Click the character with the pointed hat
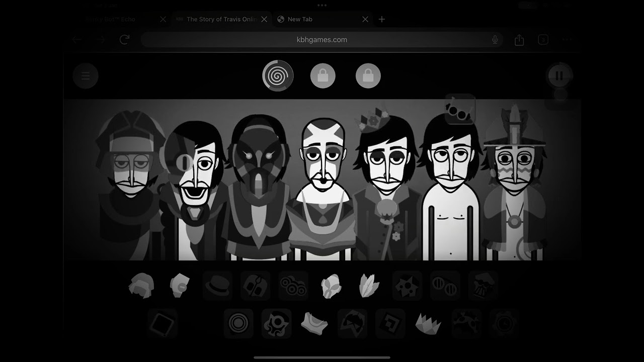Image resolution: width=644 pixels, height=362 pixels. click(514, 183)
